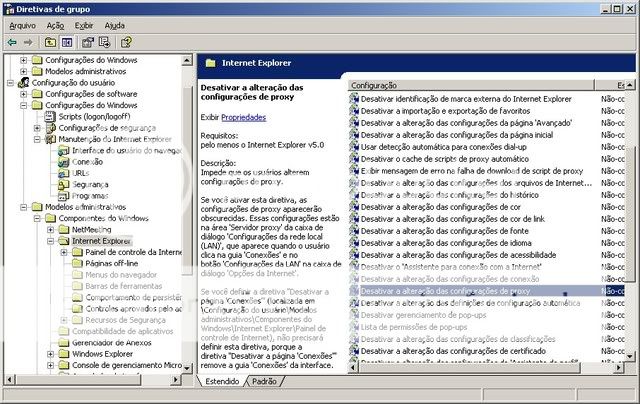
Task: Expand the Windows Explorer node
Action: point(51,354)
